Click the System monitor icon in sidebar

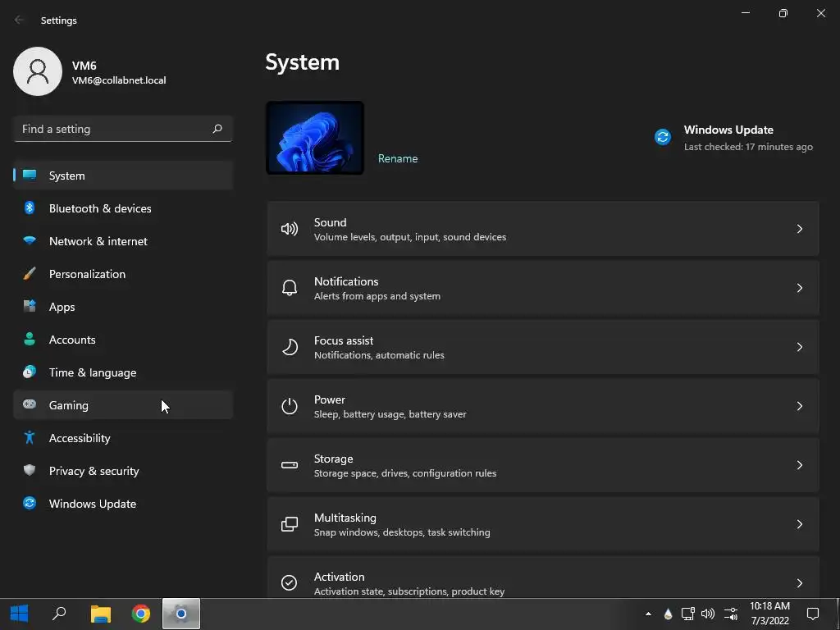tap(30, 176)
